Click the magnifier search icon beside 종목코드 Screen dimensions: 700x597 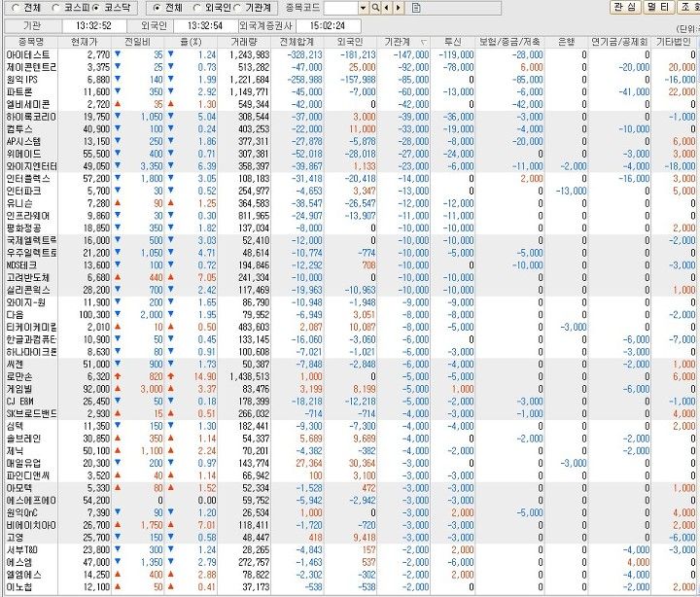(x=376, y=8)
